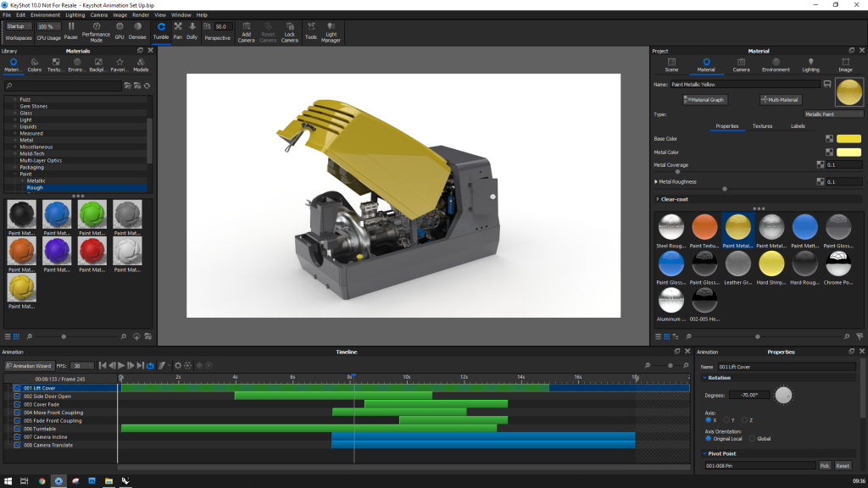Click the Add Camera icon

247,33
